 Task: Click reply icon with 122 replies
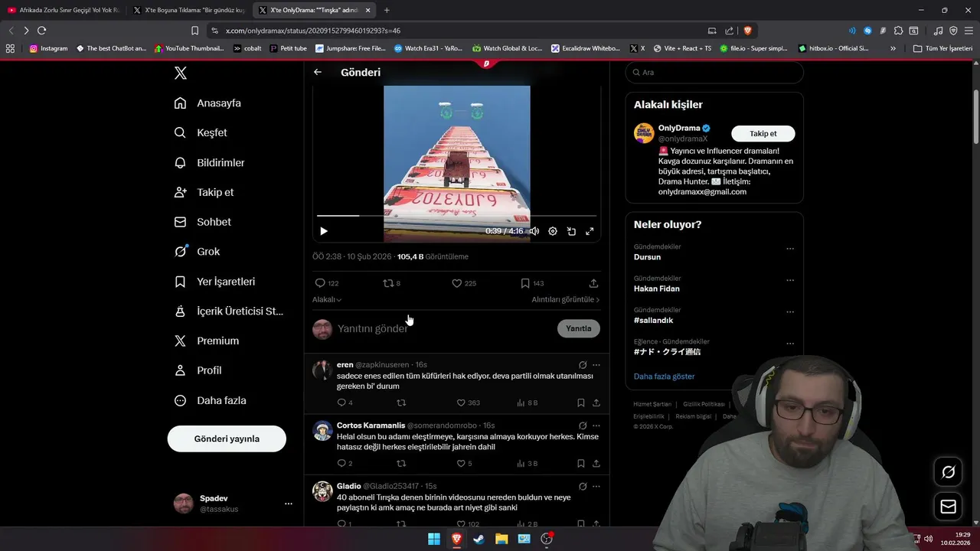click(327, 283)
